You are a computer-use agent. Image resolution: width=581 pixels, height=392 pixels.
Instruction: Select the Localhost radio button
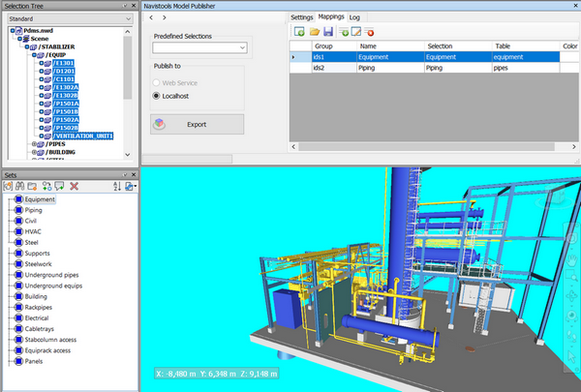point(158,96)
